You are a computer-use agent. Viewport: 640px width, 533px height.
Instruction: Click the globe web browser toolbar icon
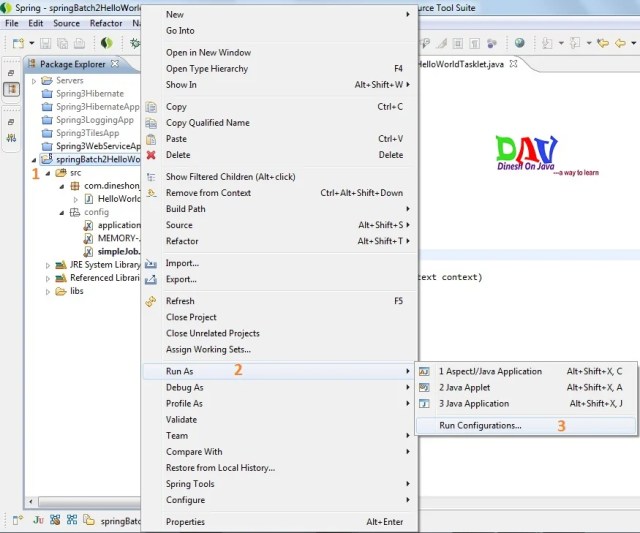pyautogui.click(x=519, y=42)
